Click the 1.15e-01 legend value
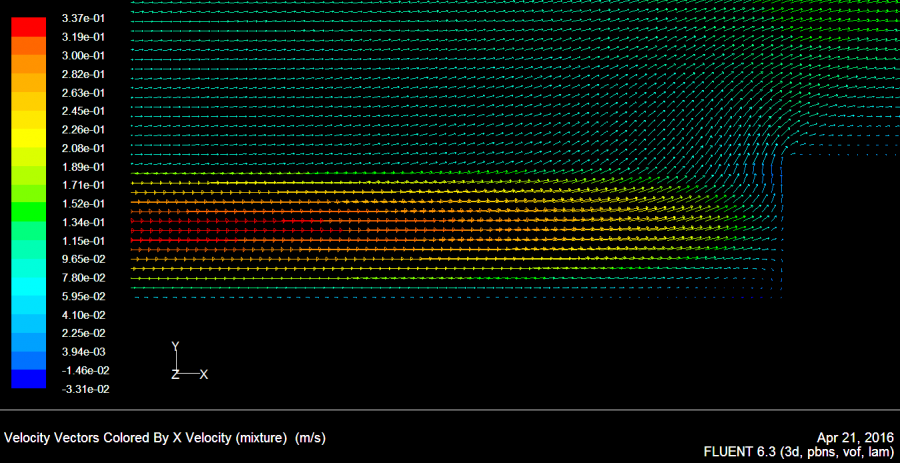This screenshot has width=900, height=463. [x=83, y=240]
